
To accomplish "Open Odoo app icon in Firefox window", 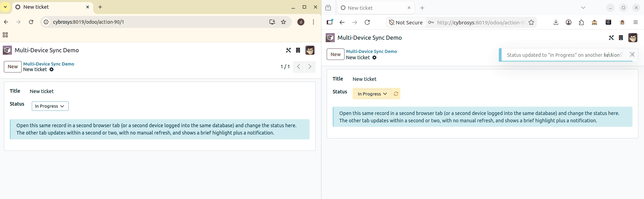I will point(330,38).
